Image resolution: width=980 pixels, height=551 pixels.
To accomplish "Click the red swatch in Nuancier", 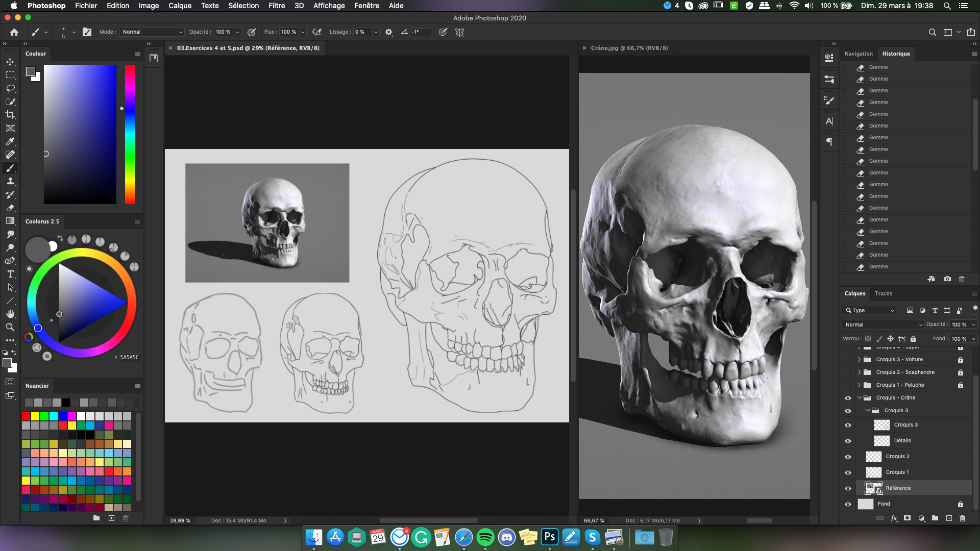I will pos(26,416).
